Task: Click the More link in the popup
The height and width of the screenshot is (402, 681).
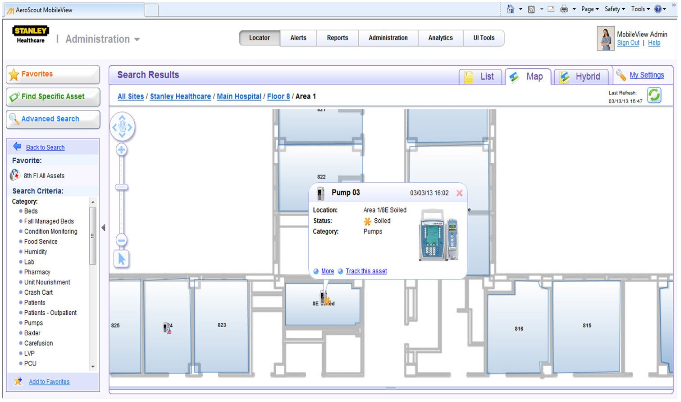Action: tap(327, 271)
